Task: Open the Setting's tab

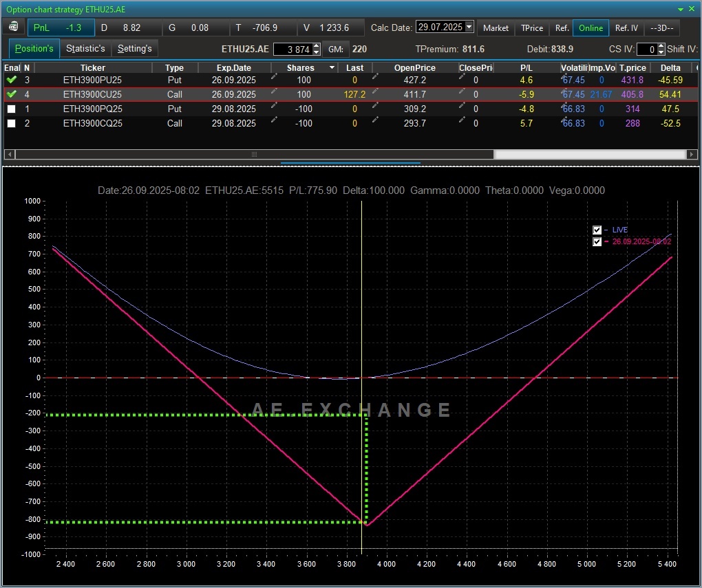Action: tap(134, 48)
